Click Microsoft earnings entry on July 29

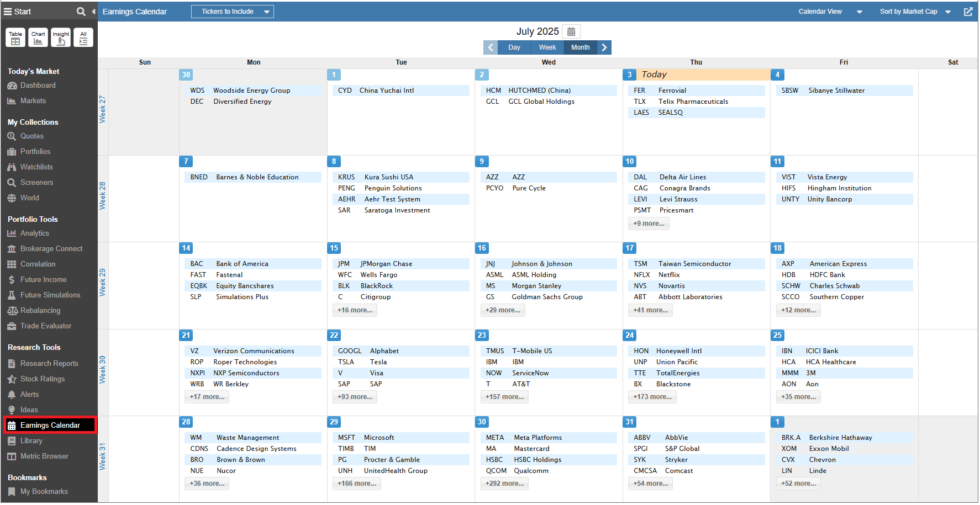point(379,438)
